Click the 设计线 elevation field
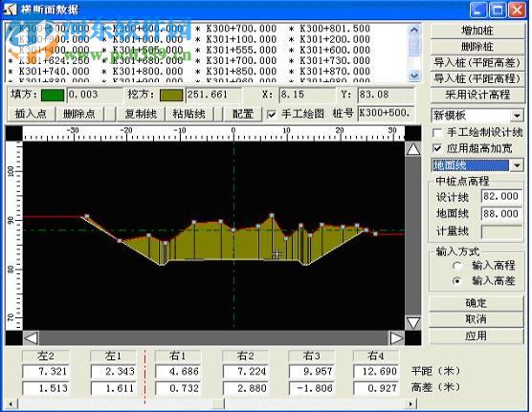The height and width of the screenshot is (412, 532). click(x=501, y=196)
